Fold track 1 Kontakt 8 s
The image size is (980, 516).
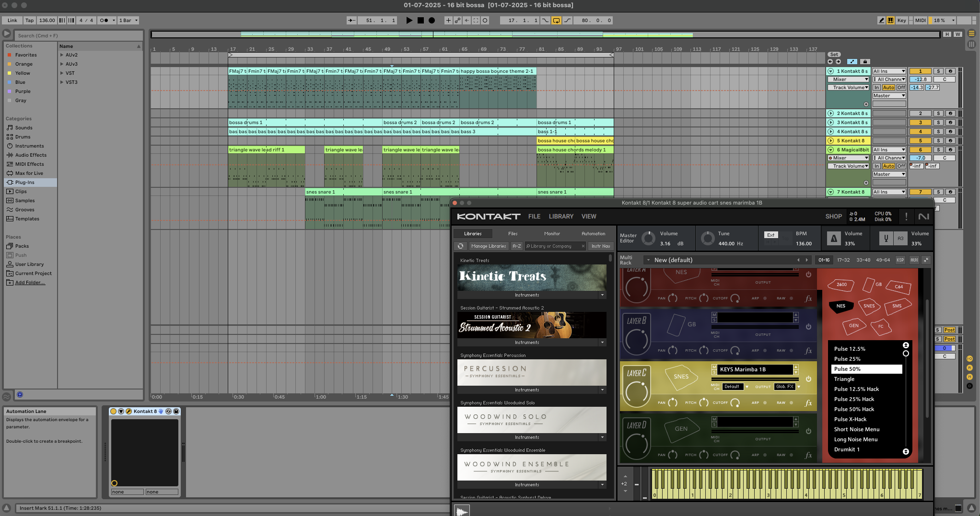[x=831, y=71]
